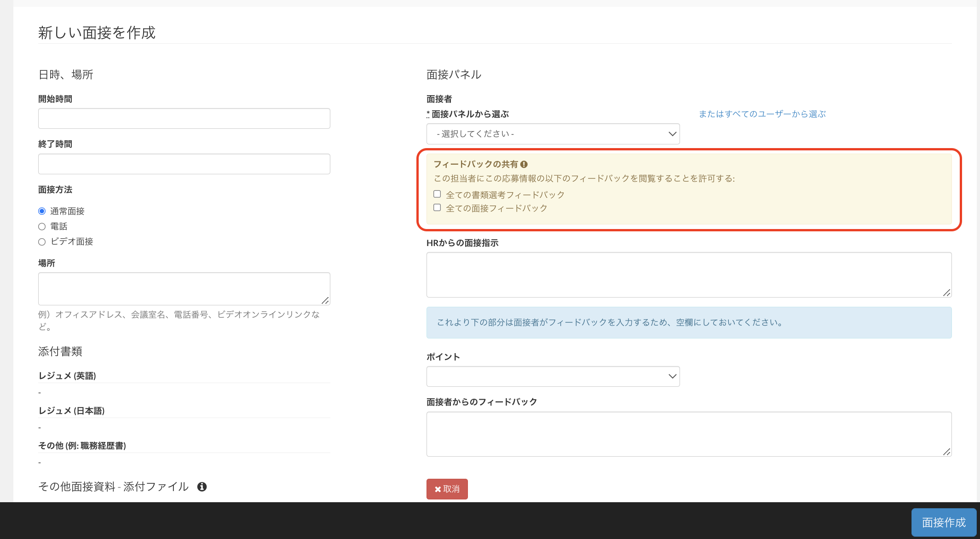This screenshot has width=980, height=539.
Task: Click the 終了時間 input field
Action: pyautogui.click(x=184, y=164)
